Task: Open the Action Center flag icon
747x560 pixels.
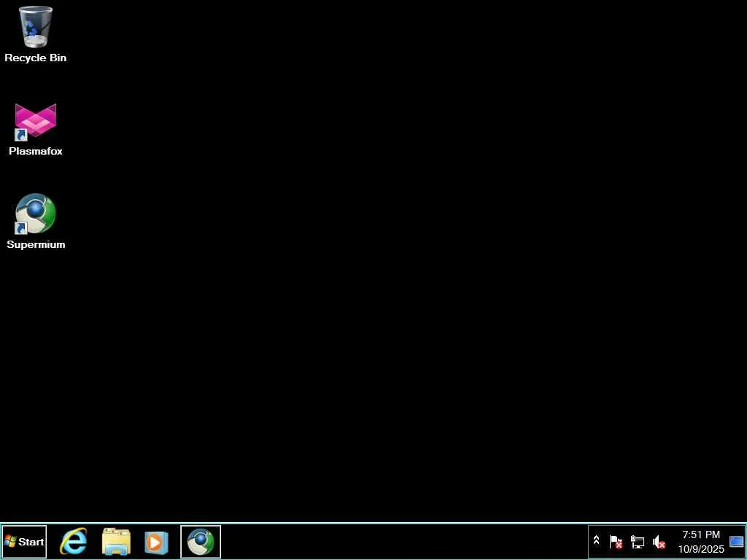Action: pyautogui.click(x=616, y=542)
